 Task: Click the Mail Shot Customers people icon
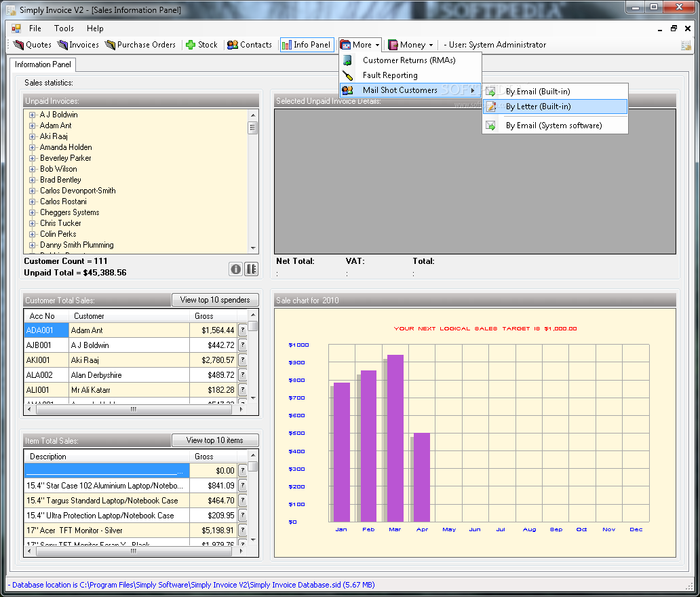pyautogui.click(x=347, y=90)
